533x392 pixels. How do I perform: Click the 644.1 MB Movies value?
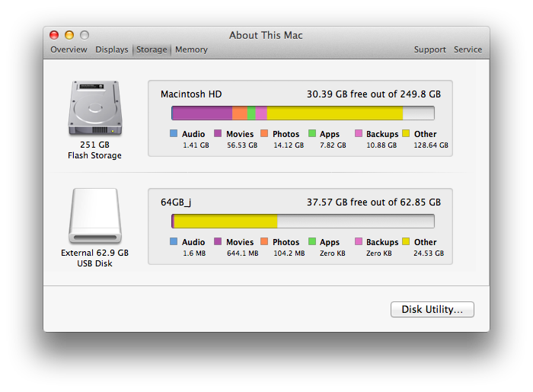pyautogui.click(x=243, y=253)
